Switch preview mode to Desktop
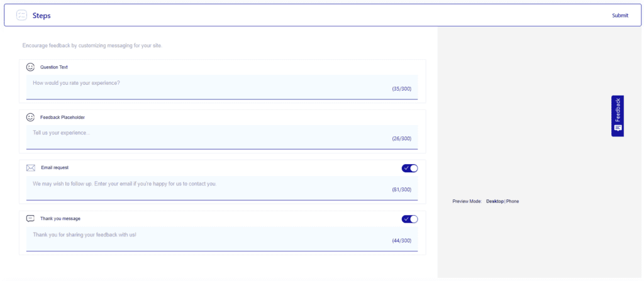 point(495,201)
